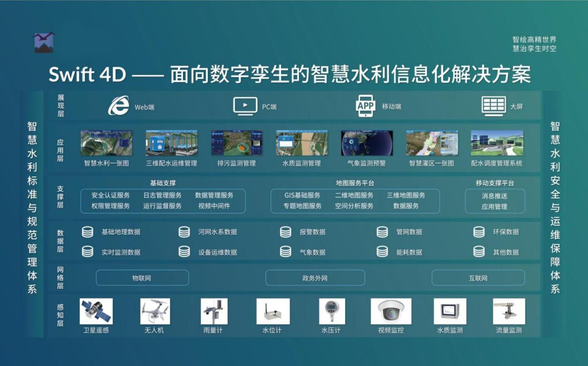Click the 基础地理数据 database icon
The image size is (588, 366).
(x=88, y=232)
